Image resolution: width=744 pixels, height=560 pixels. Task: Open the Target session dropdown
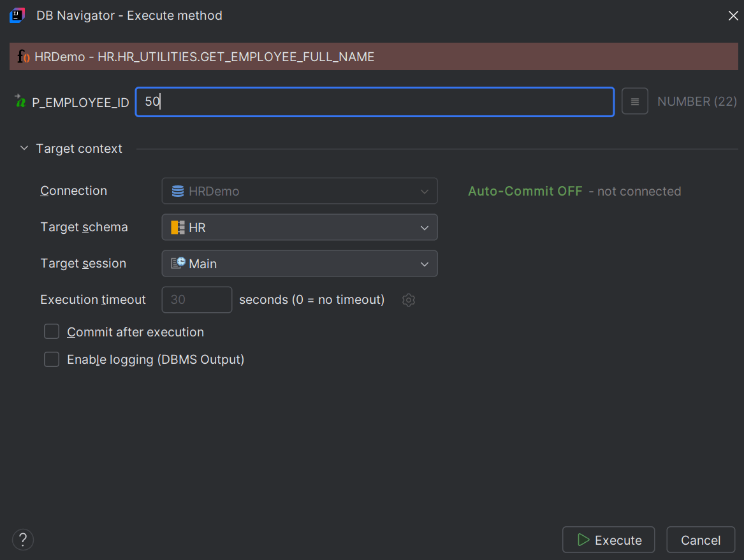point(425,263)
